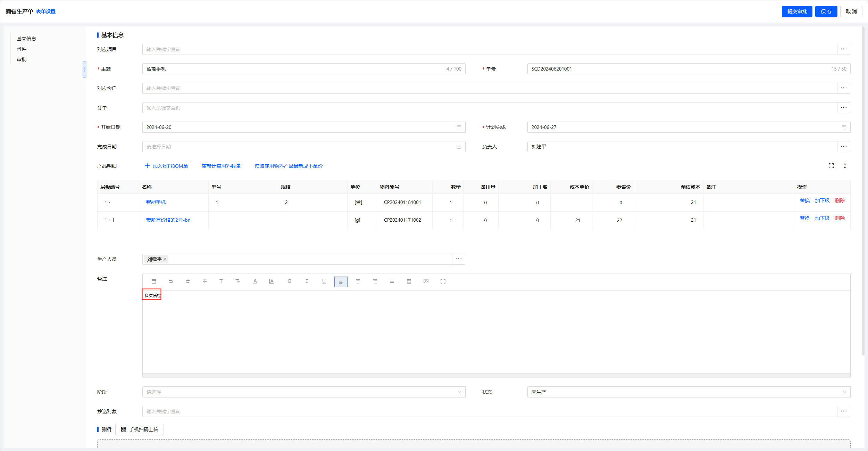Toggle product detail table row height
The image size is (868, 451).
coord(845,166)
